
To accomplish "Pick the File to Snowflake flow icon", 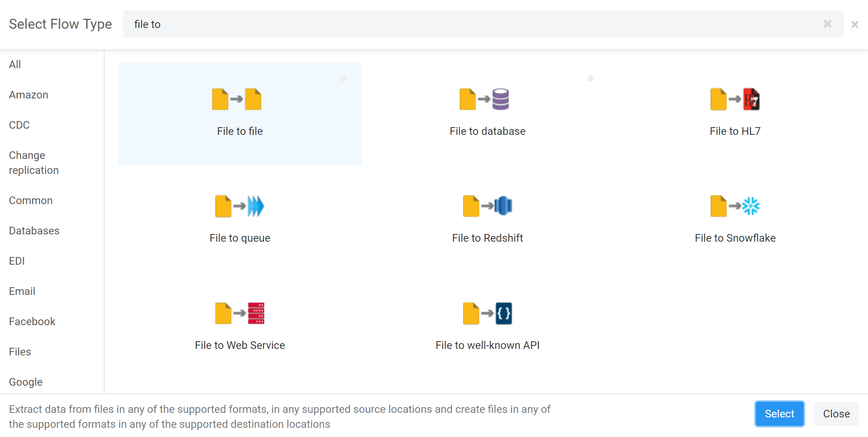I will (735, 206).
